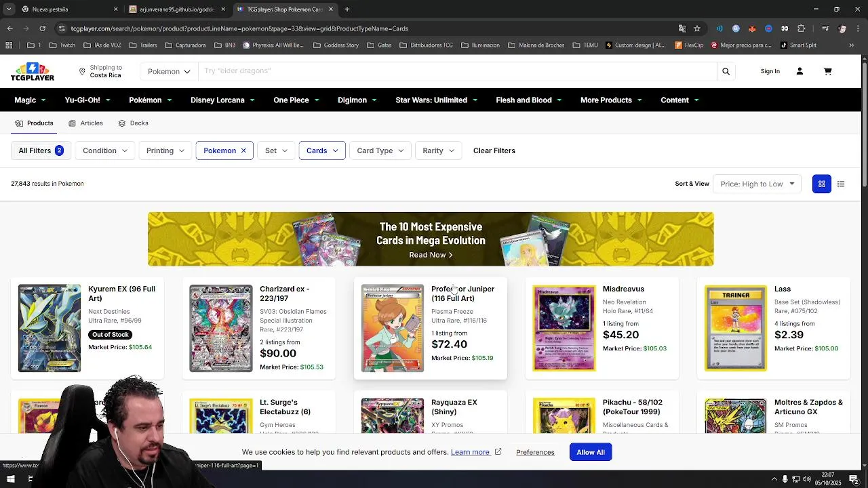Open the shipping location Costa Rica

click(100, 71)
